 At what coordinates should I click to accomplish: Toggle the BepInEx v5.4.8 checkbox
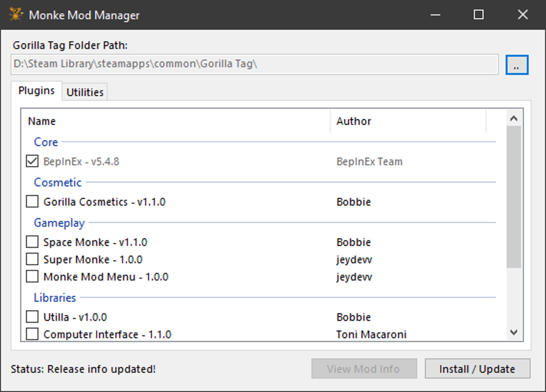point(33,162)
